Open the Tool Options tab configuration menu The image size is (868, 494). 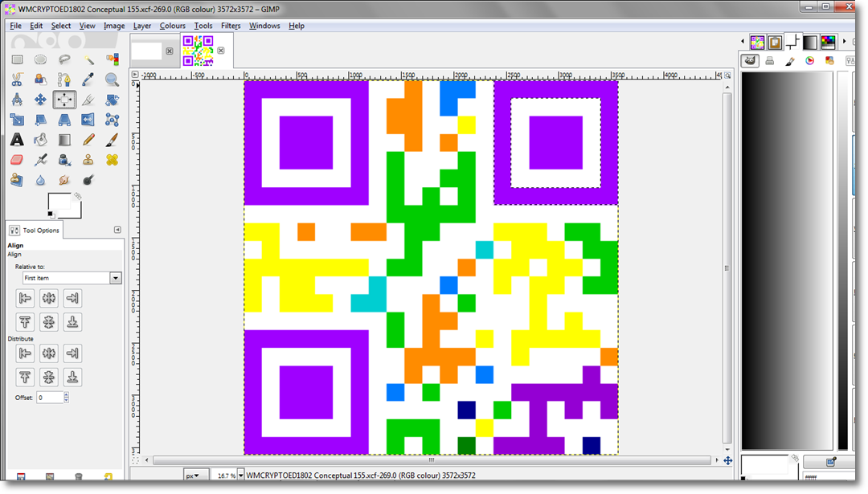point(117,230)
